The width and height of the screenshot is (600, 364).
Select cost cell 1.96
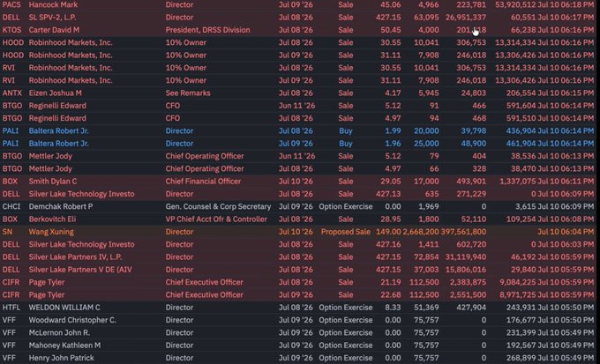pos(393,144)
